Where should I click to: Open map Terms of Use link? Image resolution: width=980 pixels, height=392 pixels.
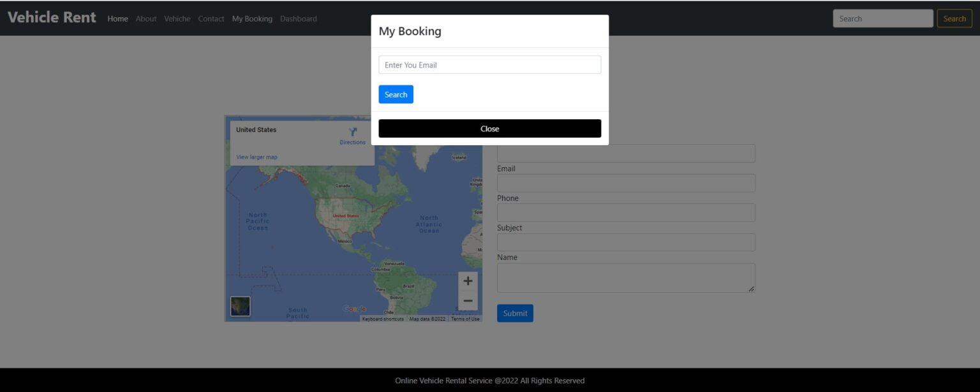pyautogui.click(x=465, y=319)
